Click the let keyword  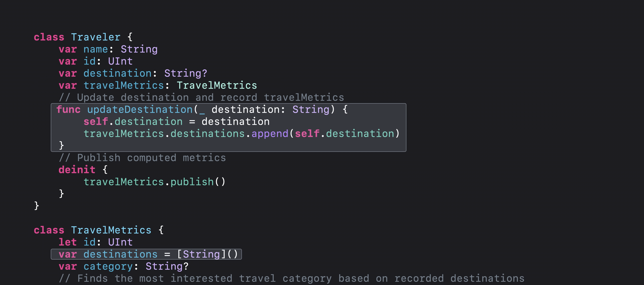(x=68, y=242)
